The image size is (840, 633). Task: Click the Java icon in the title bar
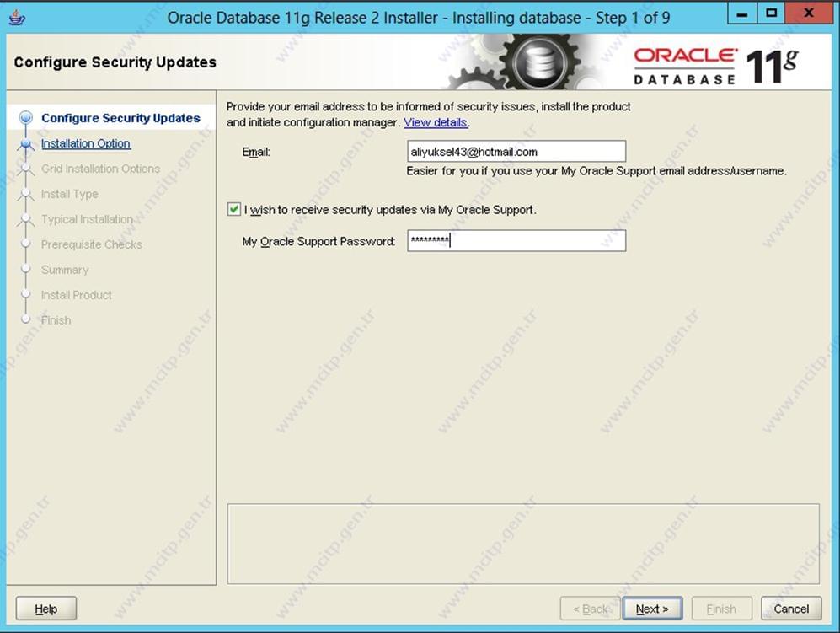(17, 17)
